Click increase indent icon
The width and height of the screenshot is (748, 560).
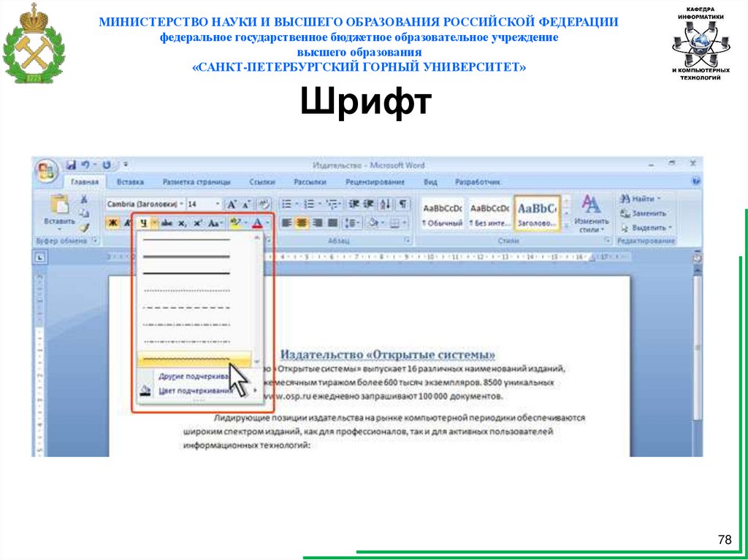369,204
